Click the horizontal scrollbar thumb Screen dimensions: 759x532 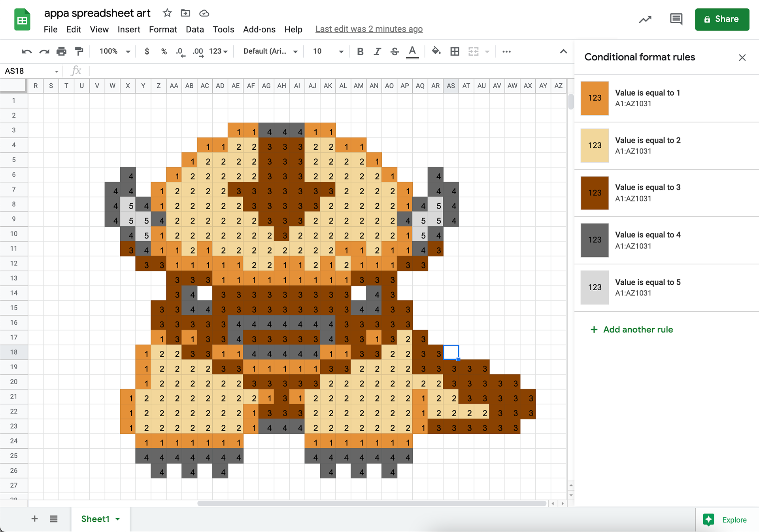pyautogui.click(x=372, y=504)
